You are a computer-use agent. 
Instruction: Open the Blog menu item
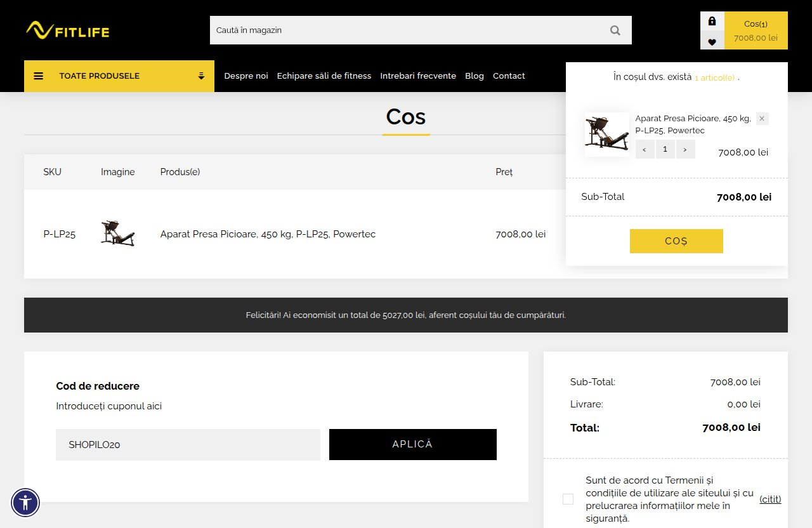475,76
